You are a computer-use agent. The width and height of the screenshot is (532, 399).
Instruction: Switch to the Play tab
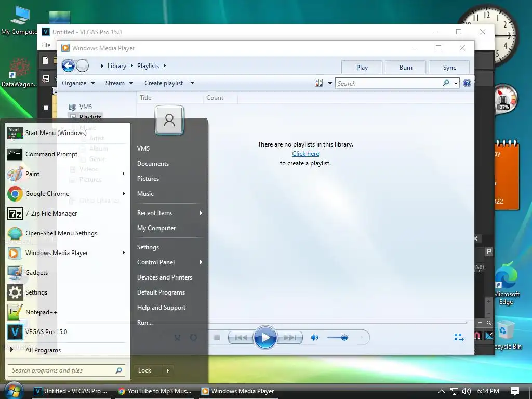[362, 67]
